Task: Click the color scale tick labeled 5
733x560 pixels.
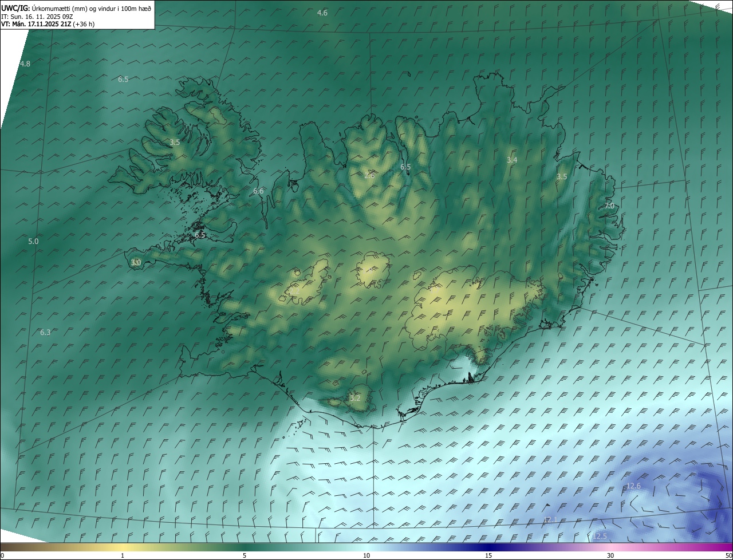Action: tap(245, 555)
